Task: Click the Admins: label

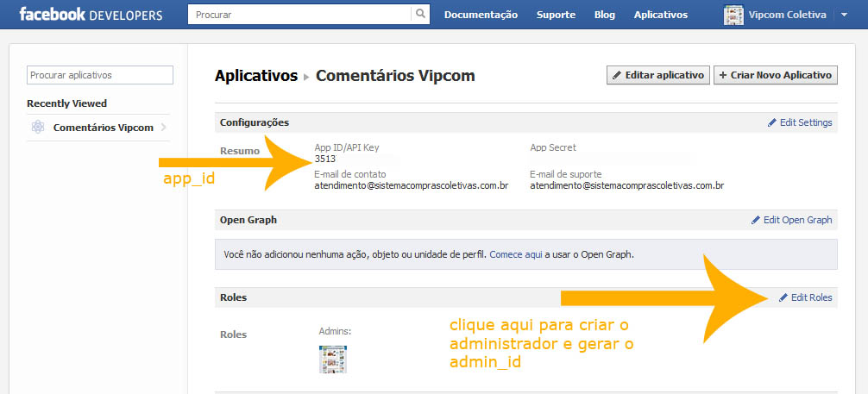Action: [335, 331]
